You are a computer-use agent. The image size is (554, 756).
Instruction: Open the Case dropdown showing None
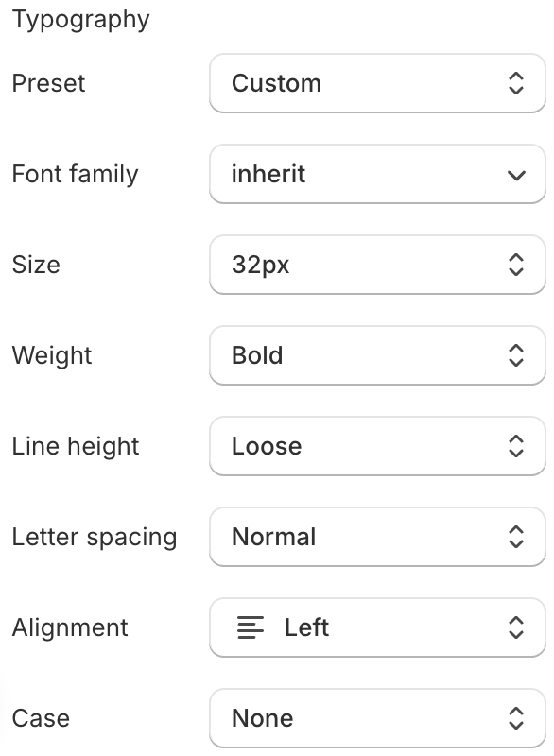tap(377, 718)
